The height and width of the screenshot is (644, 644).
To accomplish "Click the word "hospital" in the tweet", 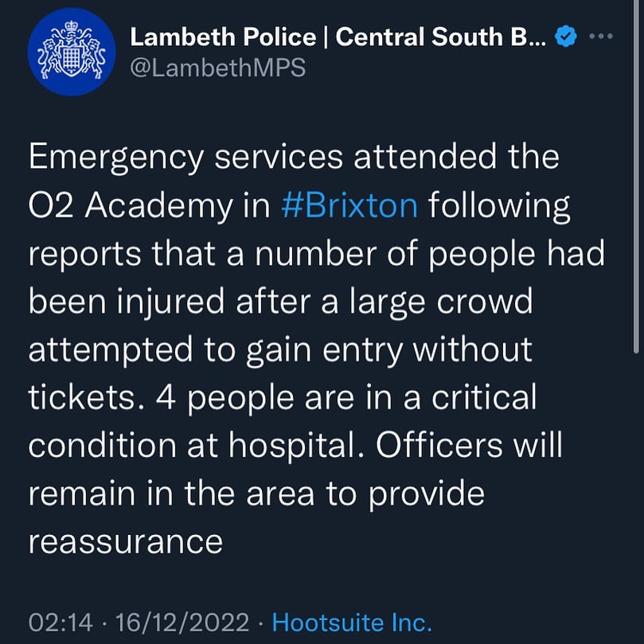I will 288,445.
